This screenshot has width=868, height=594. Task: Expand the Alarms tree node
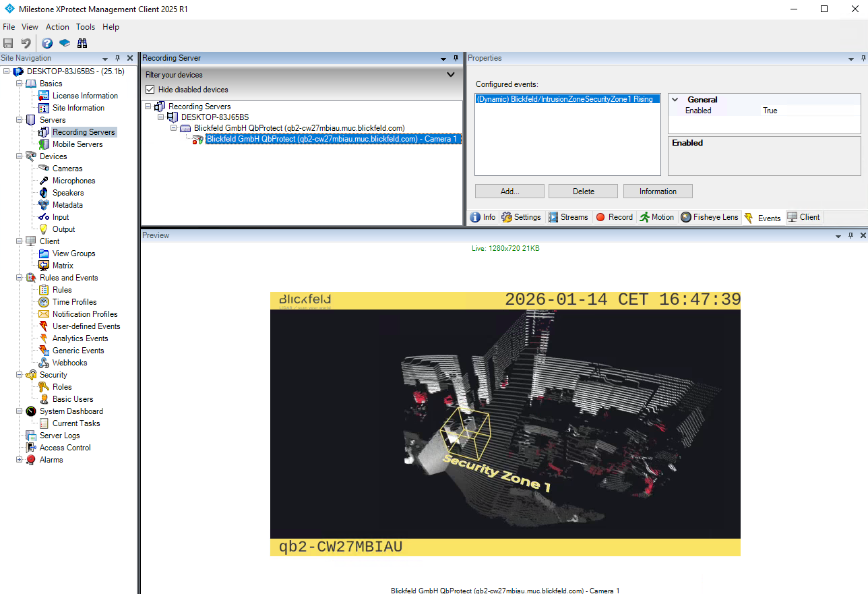20,460
